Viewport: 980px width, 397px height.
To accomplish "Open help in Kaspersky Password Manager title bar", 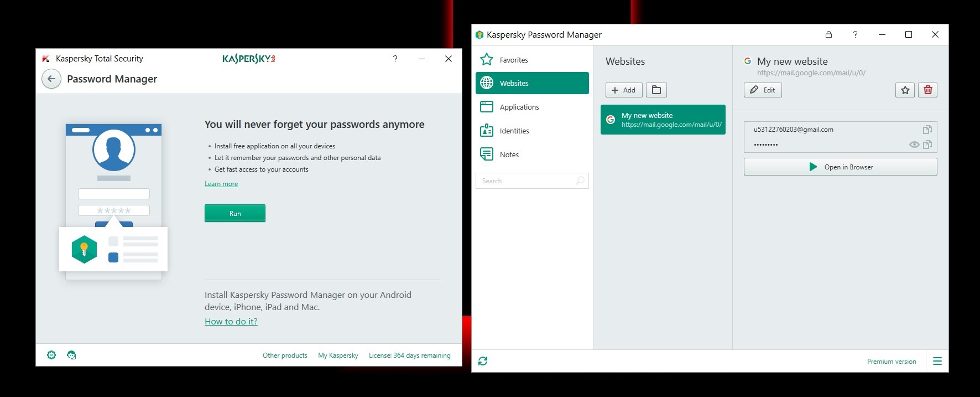I will click(x=855, y=34).
